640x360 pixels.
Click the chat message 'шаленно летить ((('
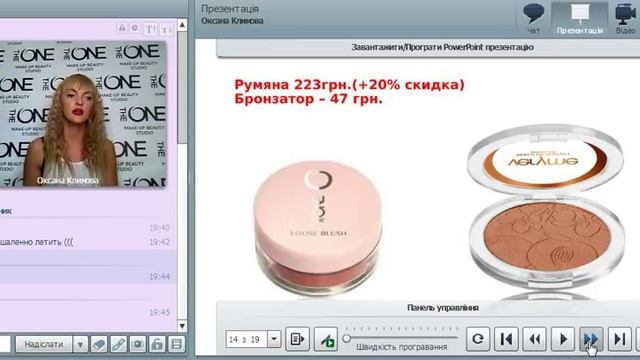pos(37,242)
